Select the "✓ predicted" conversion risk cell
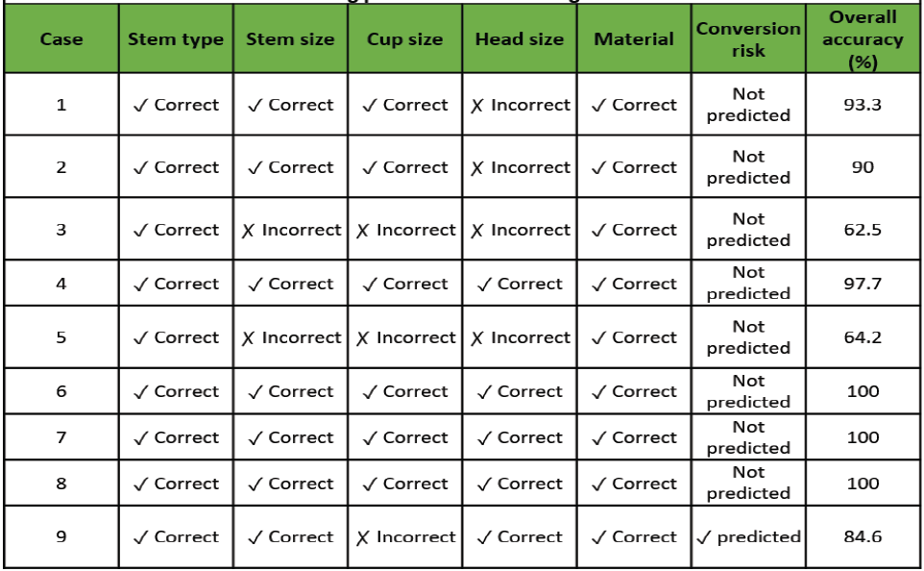Image resolution: width=924 pixels, height=571 pixels. pyautogui.click(x=748, y=536)
